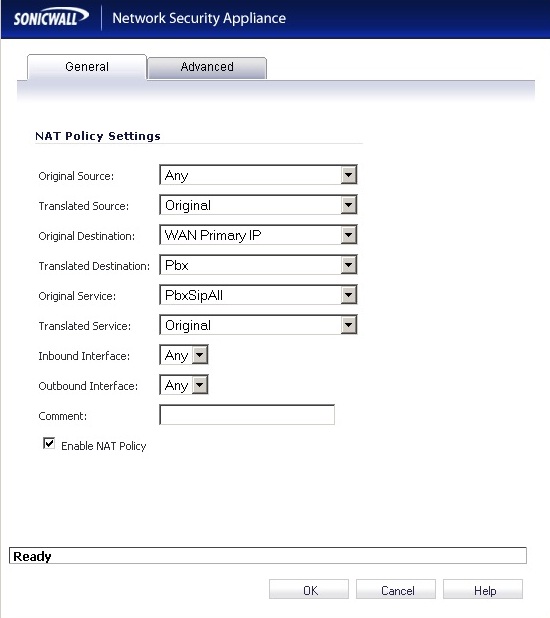550x618 pixels.
Task: Confirm settings with the OK button
Action: click(309, 589)
